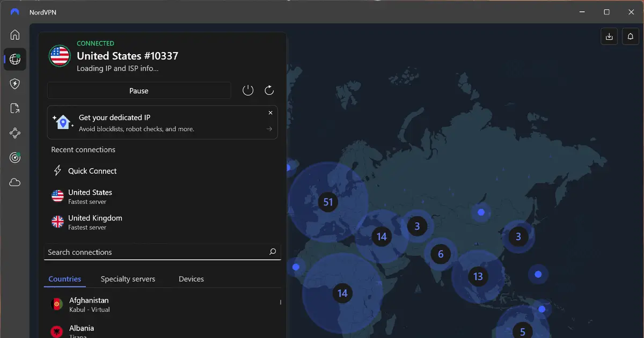The width and height of the screenshot is (644, 338).
Task: Switch to the Specialty servers tab
Action: (x=128, y=279)
